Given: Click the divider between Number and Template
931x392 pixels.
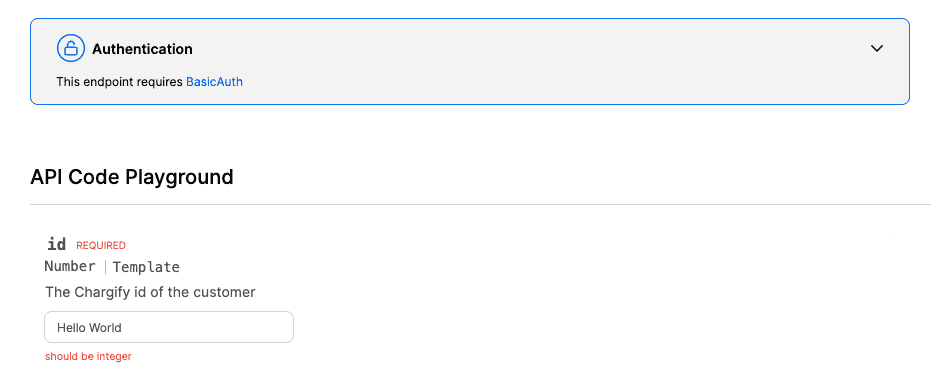Looking at the screenshot, I should [105, 267].
